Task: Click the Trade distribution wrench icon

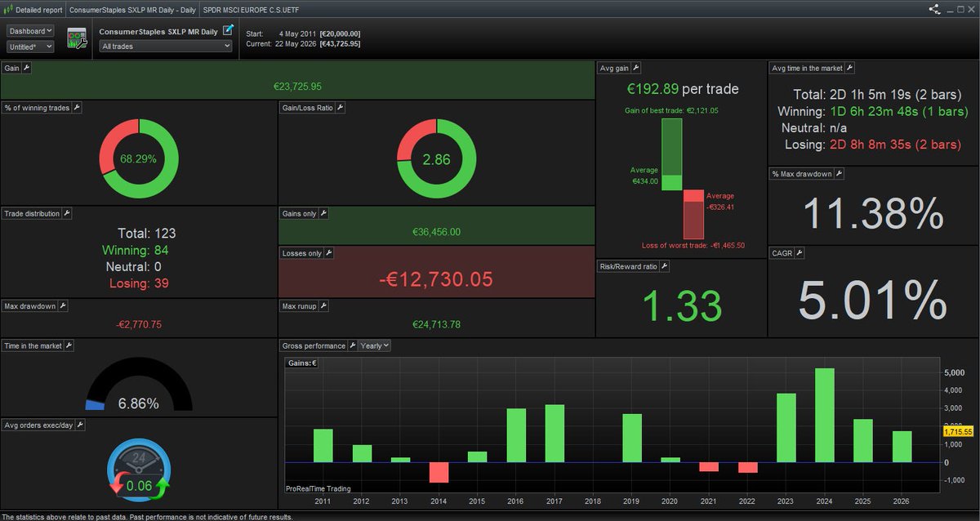Action: [68, 213]
